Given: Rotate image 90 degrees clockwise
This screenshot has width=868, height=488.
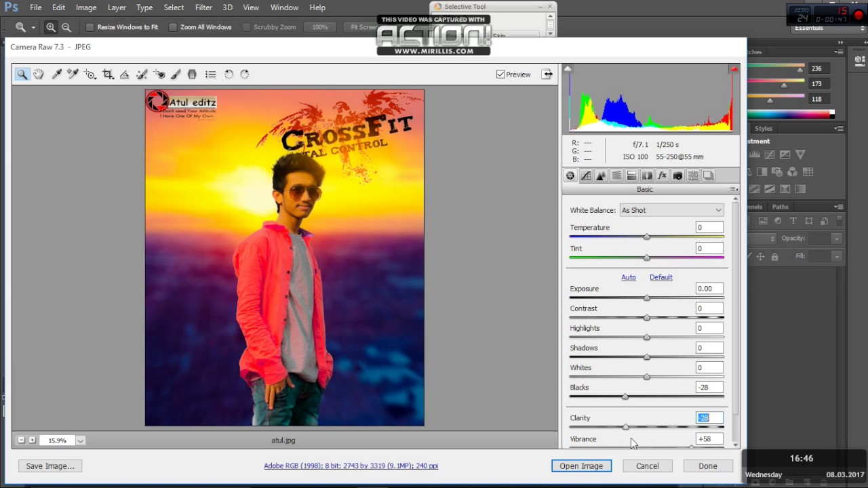Looking at the screenshot, I should (245, 75).
